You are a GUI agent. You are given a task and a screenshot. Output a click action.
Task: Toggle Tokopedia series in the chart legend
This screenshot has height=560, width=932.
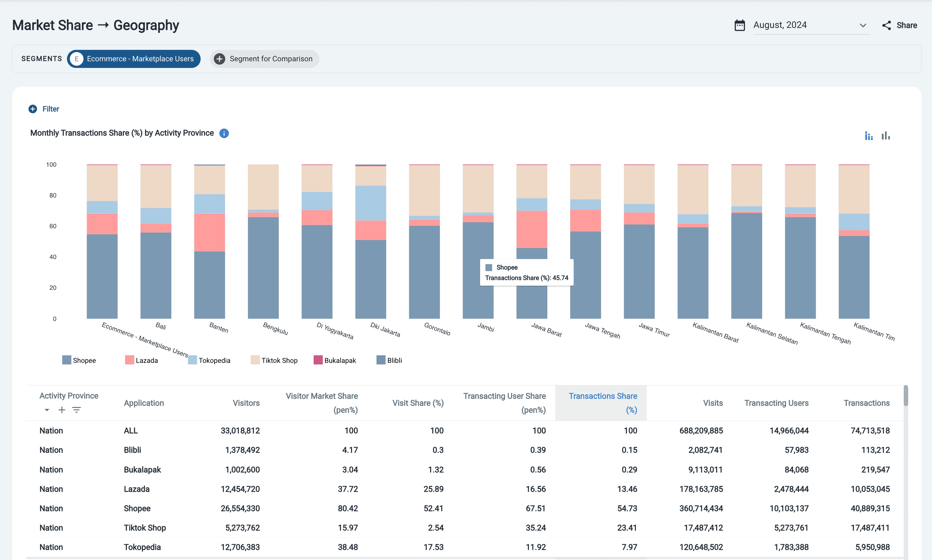coord(210,360)
